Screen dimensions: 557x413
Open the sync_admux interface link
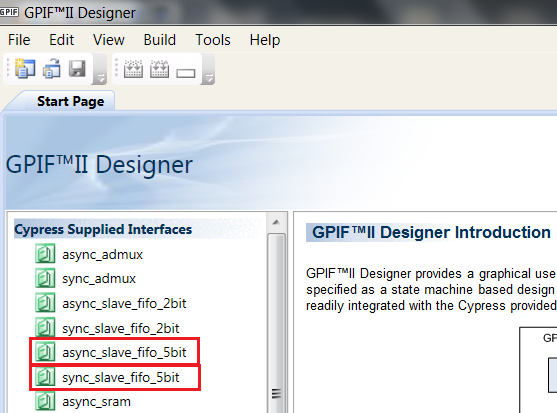pyautogui.click(x=99, y=279)
